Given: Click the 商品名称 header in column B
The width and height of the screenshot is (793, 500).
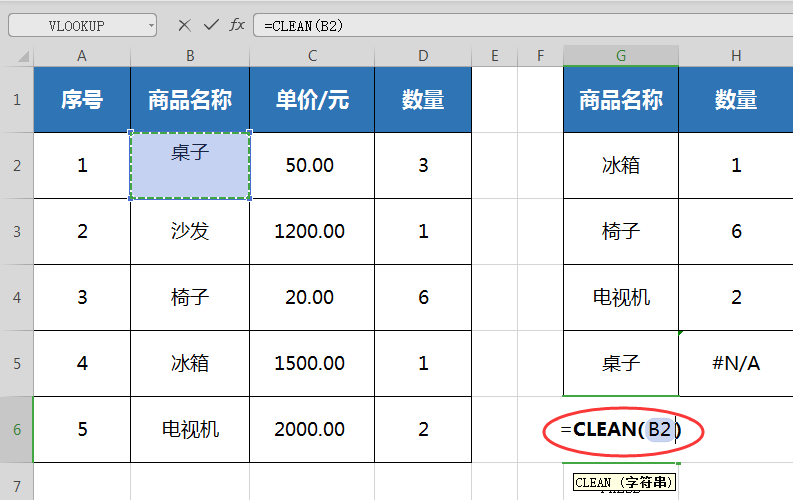Looking at the screenshot, I should [x=190, y=100].
